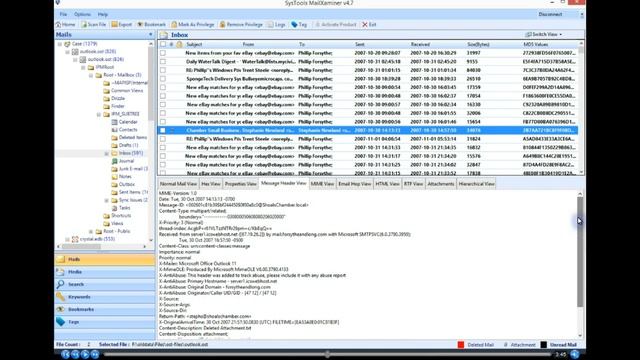Viewport: 640px width, 360px height.
Task: Check the Daily WaterTalk Digest mail
Action: coord(163,61)
